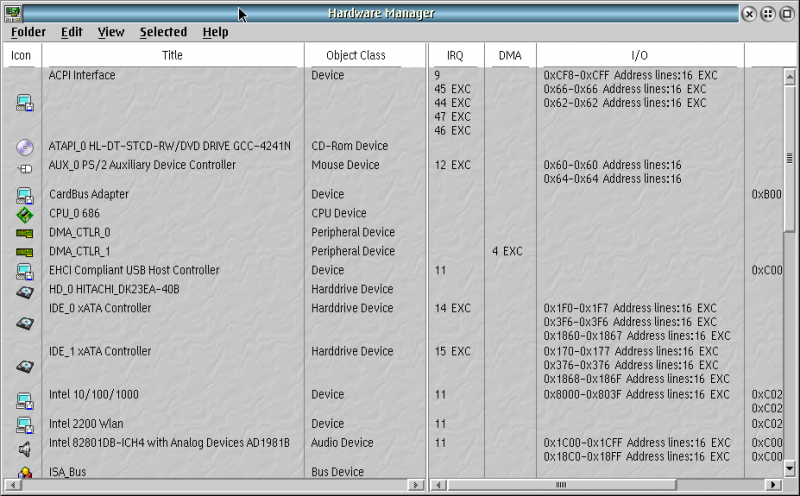Sort by the Title column header

point(172,55)
